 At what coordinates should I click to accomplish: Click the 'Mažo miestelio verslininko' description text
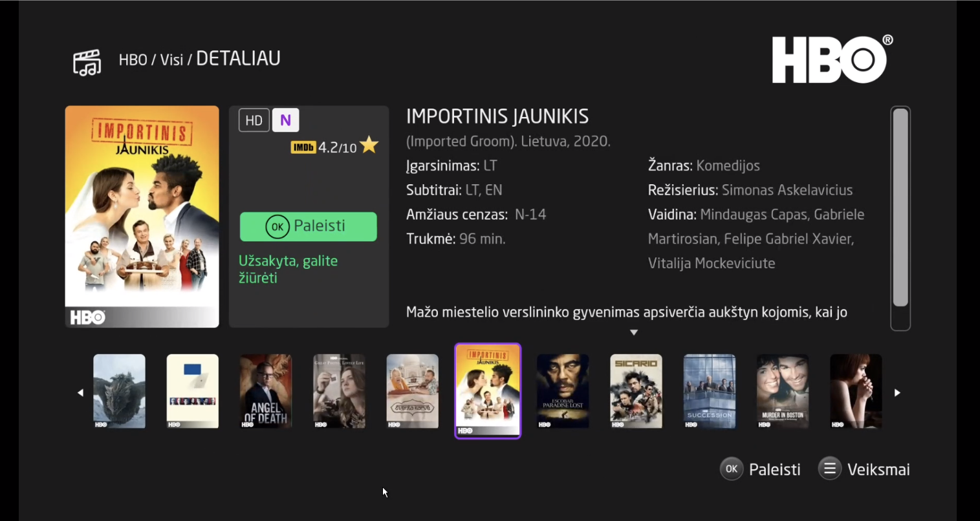click(627, 313)
